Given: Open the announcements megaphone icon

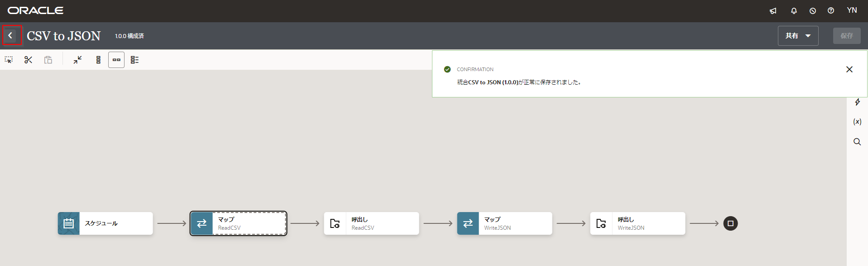Looking at the screenshot, I should (773, 11).
